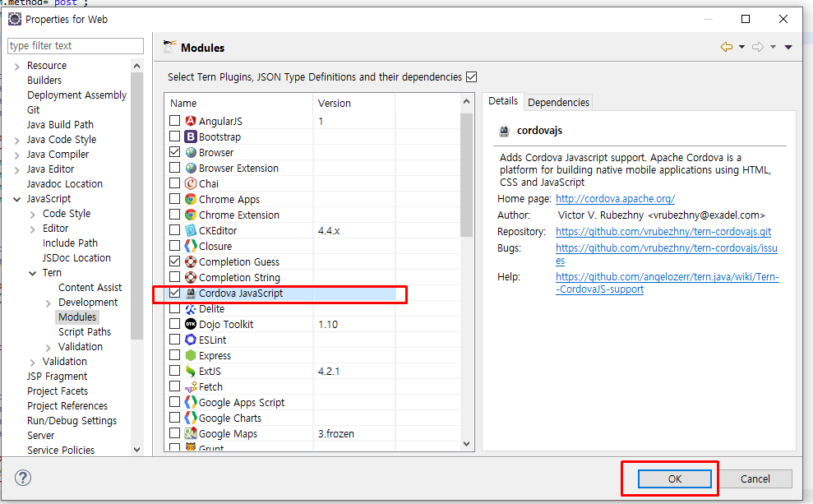Click the ESLint hexagon icon
Image resolution: width=813 pixels, height=504 pixels.
[x=191, y=340]
